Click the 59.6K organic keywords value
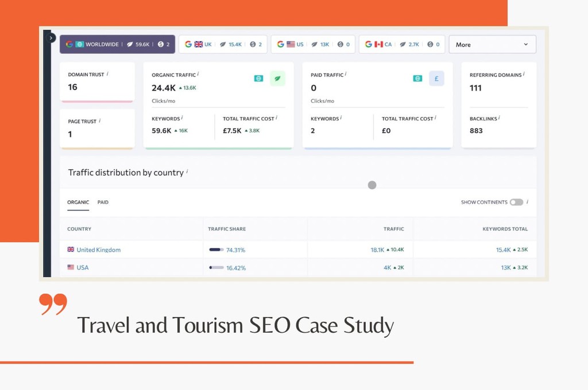 [x=161, y=131]
